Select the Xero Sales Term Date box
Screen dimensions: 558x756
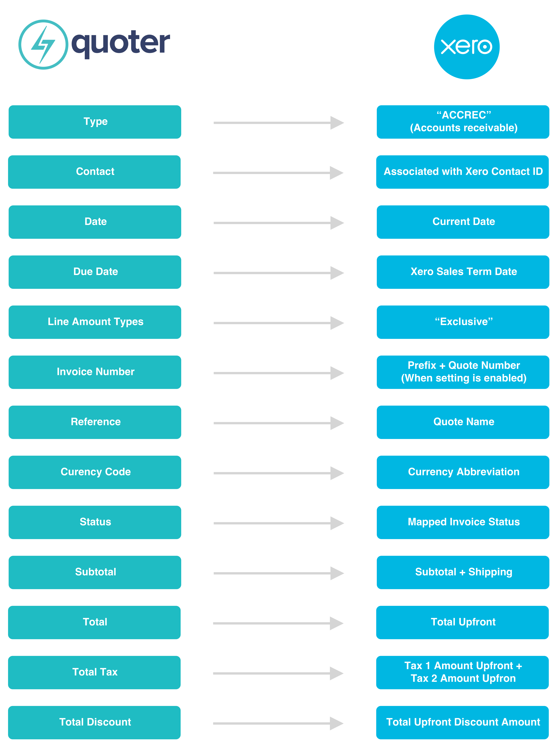pyautogui.click(x=463, y=272)
